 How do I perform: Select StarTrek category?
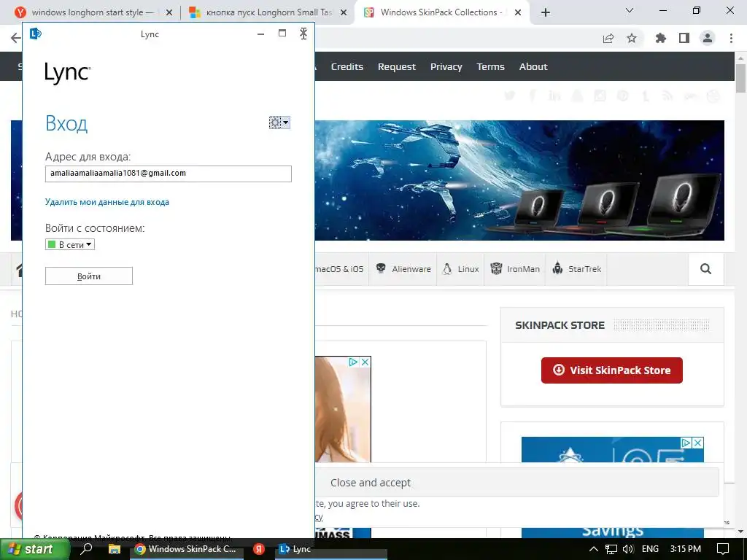576,269
